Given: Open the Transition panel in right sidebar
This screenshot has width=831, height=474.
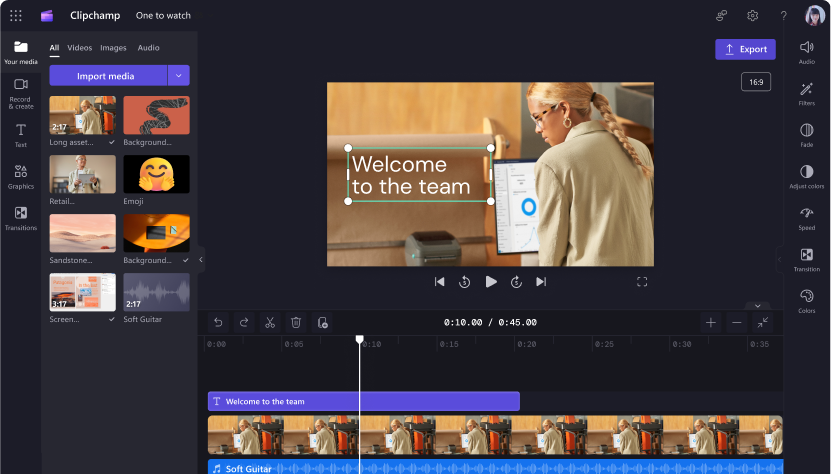Looking at the screenshot, I should (x=807, y=260).
